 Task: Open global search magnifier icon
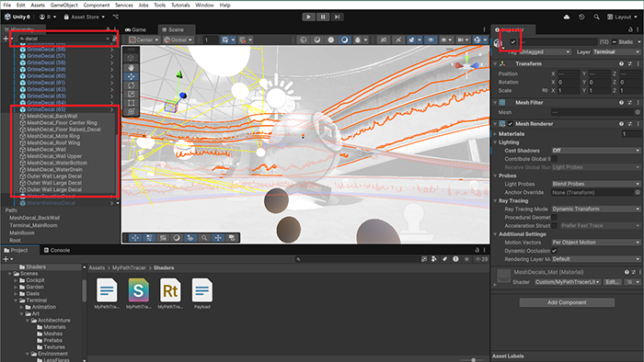[x=596, y=17]
